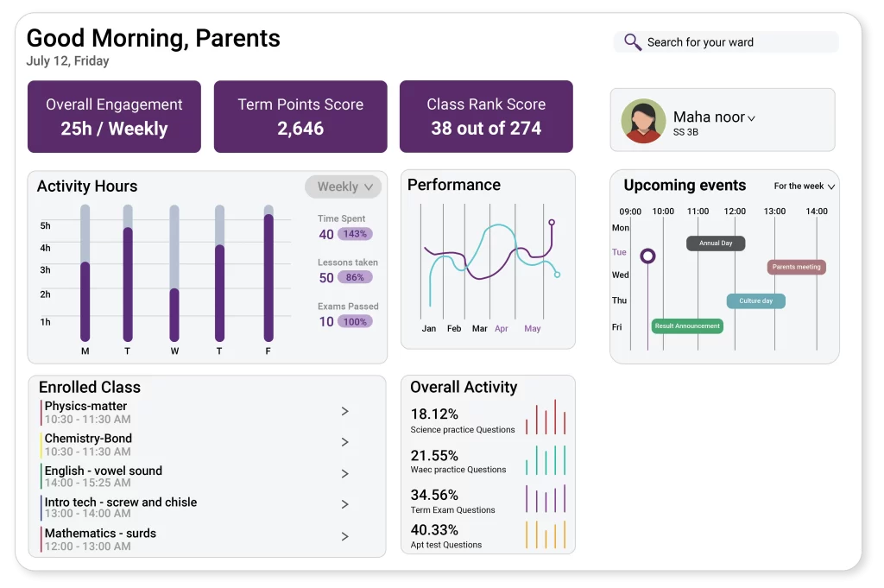This screenshot has height=588, width=884.
Task: Click the search magnifier icon
Action: [633, 42]
